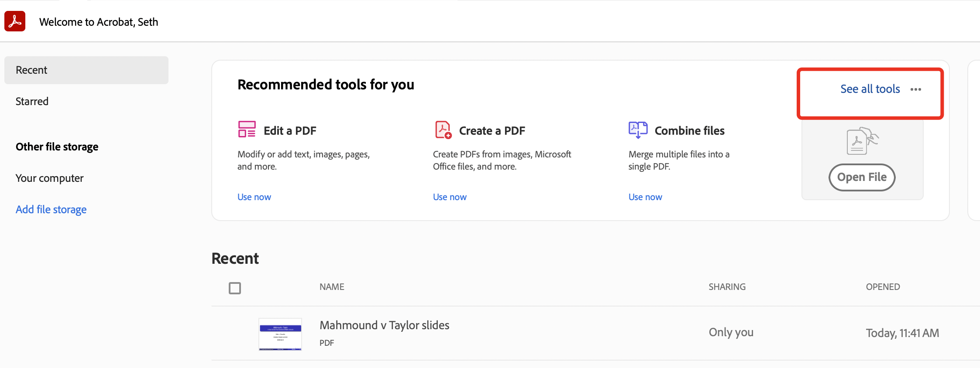This screenshot has width=980, height=368.
Task: Click the Edit a PDF icon
Action: tap(247, 129)
